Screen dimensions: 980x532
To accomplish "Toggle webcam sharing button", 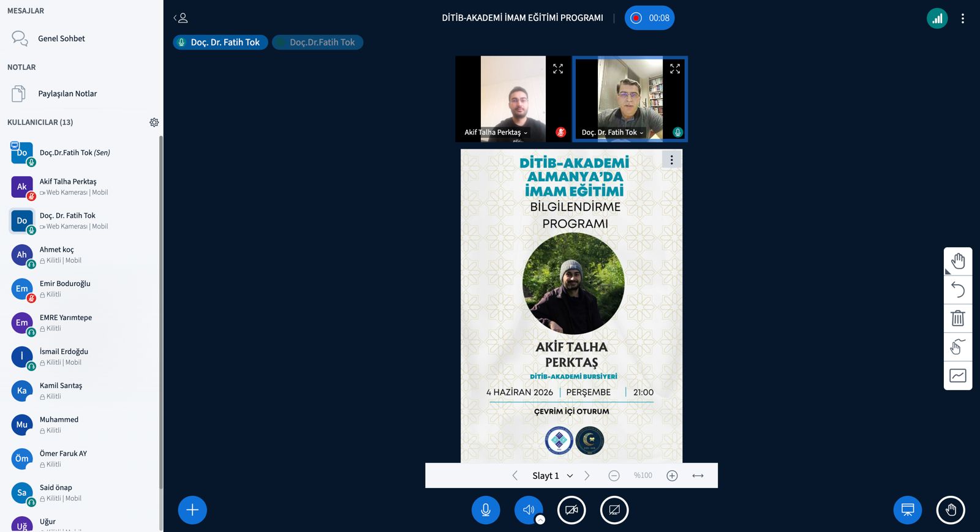I will point(571,510).
